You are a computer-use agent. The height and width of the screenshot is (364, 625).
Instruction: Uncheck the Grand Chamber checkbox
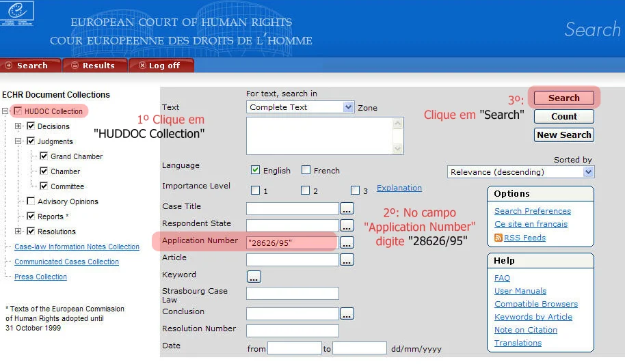tap(44, 156)
